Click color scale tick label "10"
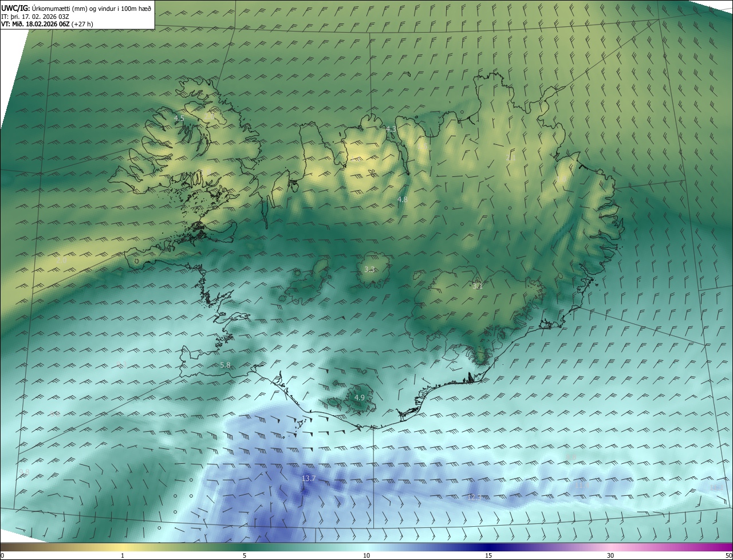733x560 pixels. (x=366, y=556)
